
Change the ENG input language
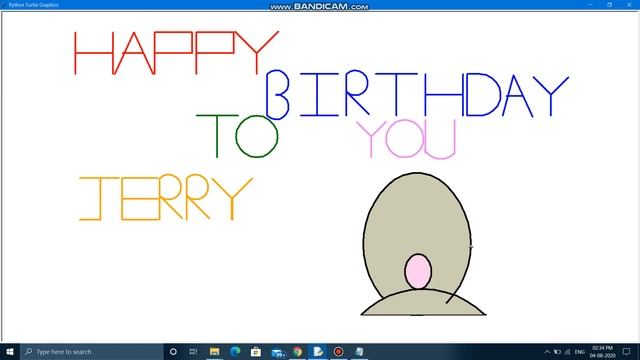pos(580,352)
